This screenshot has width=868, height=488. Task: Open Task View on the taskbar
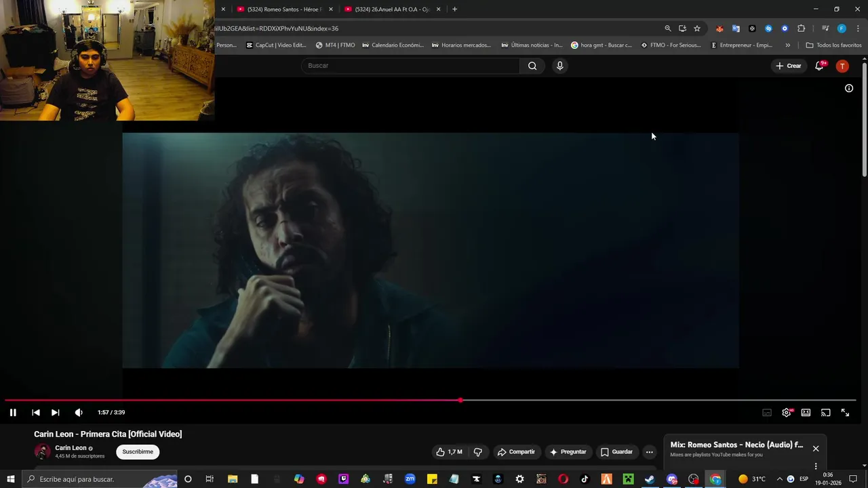point(210,479)
